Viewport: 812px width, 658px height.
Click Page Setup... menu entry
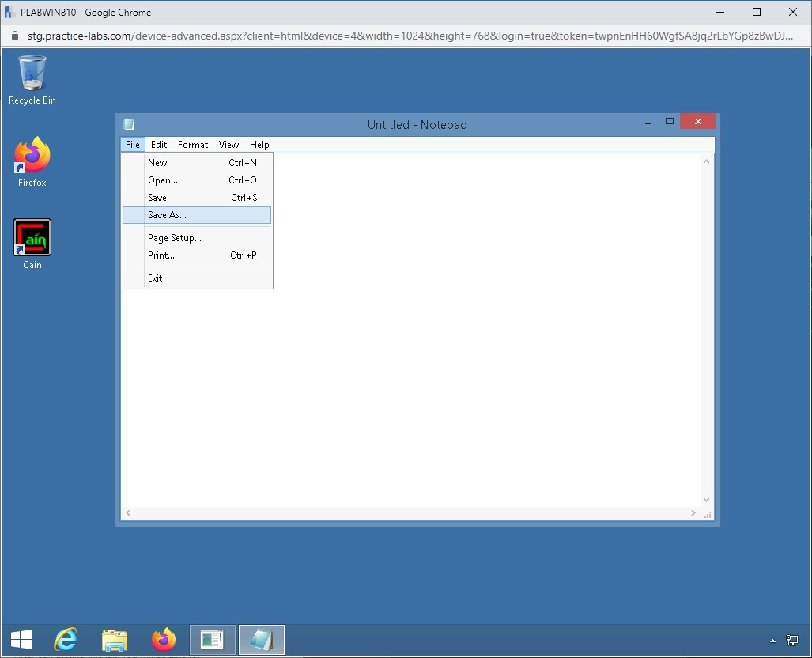coord(174,238)
